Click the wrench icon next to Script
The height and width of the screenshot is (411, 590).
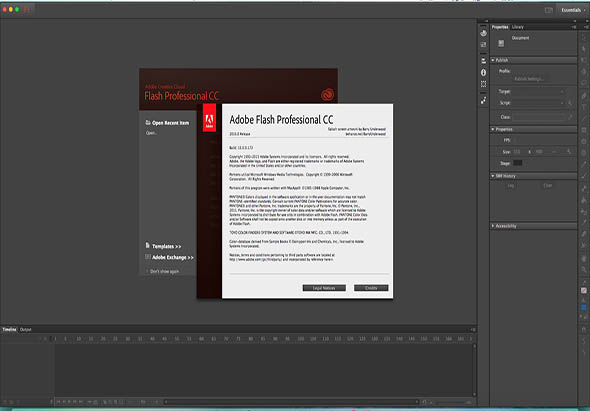click(x=570, y=103)
